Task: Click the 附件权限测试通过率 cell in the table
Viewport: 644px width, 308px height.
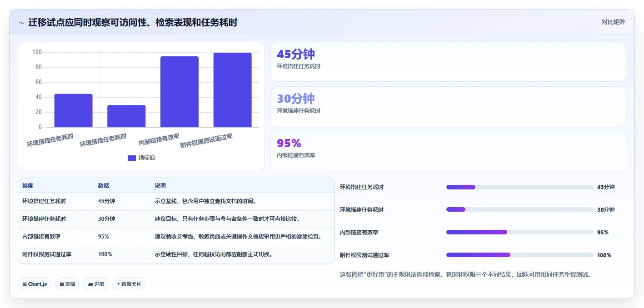Action: 47,254
